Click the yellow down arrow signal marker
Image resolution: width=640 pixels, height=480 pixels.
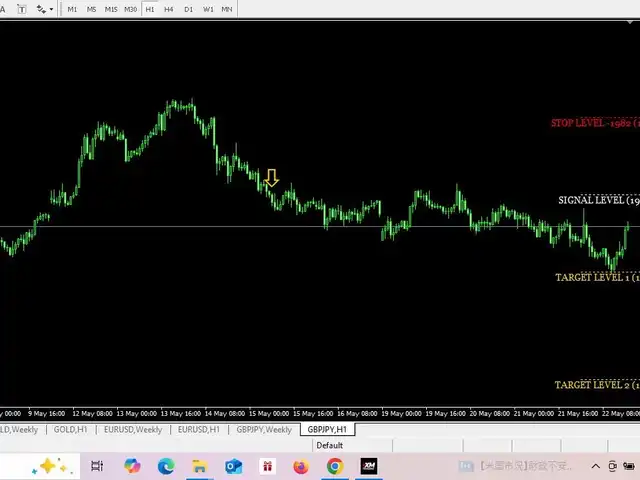click(271, 179)
